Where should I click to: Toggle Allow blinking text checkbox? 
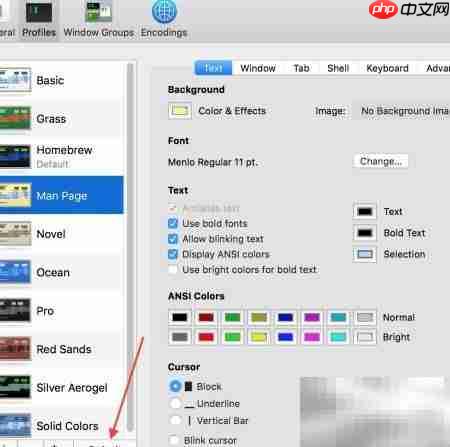(x=173, y=239)
